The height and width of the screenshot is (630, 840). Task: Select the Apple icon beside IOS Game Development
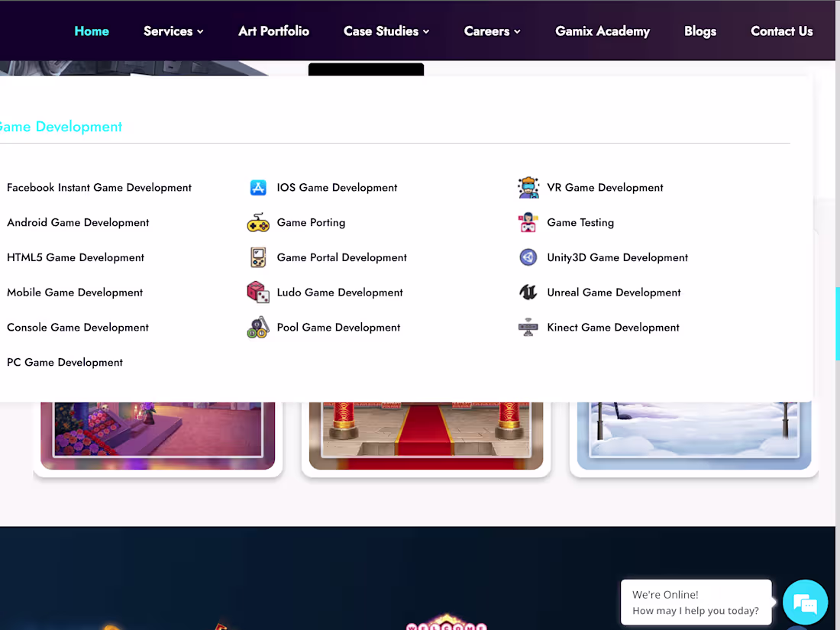[x=258, y=187]
